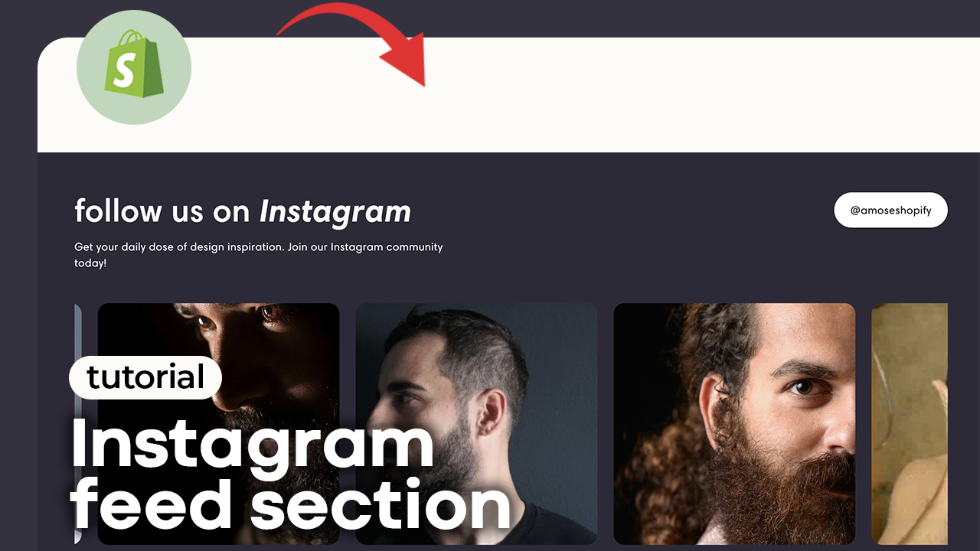Image resolution: width=980 pixels, height=551 pixels.
Task: Click the partially hidden slide at carousel's left edge
Action: [78, 424]
